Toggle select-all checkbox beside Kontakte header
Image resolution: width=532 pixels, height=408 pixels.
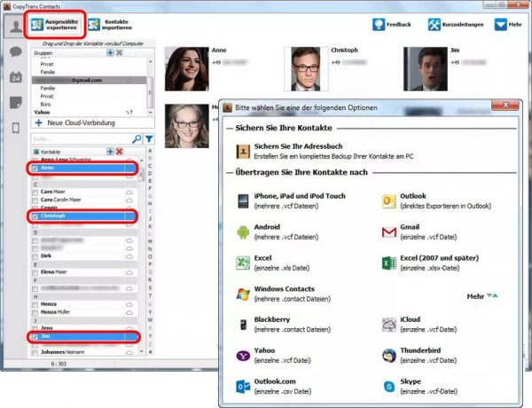pyautogui.click(x=35, y=152)
